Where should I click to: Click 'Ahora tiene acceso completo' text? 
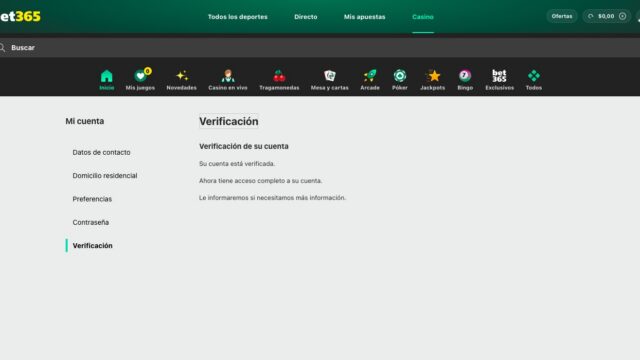[260, 180]
